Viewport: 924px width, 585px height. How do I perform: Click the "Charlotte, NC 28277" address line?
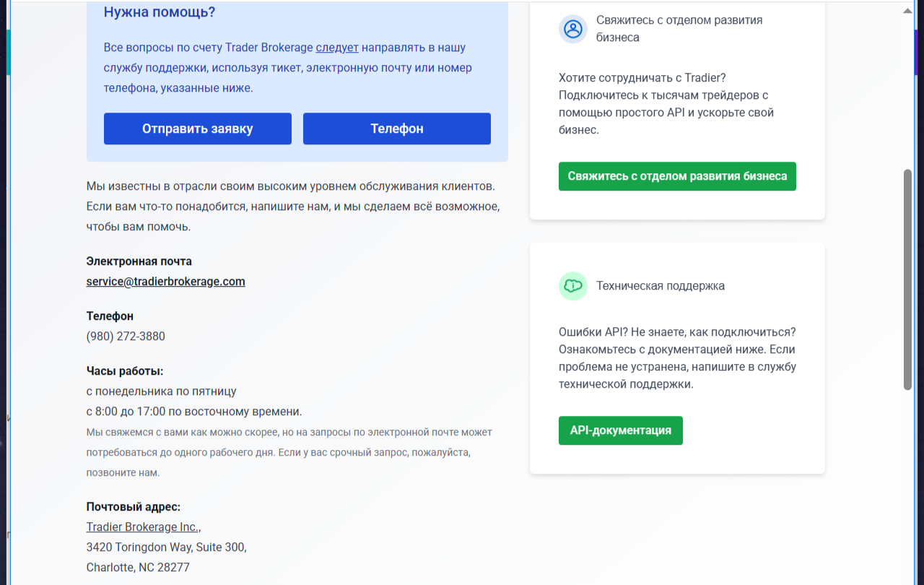pyautogui.click(x=138, y=568)
